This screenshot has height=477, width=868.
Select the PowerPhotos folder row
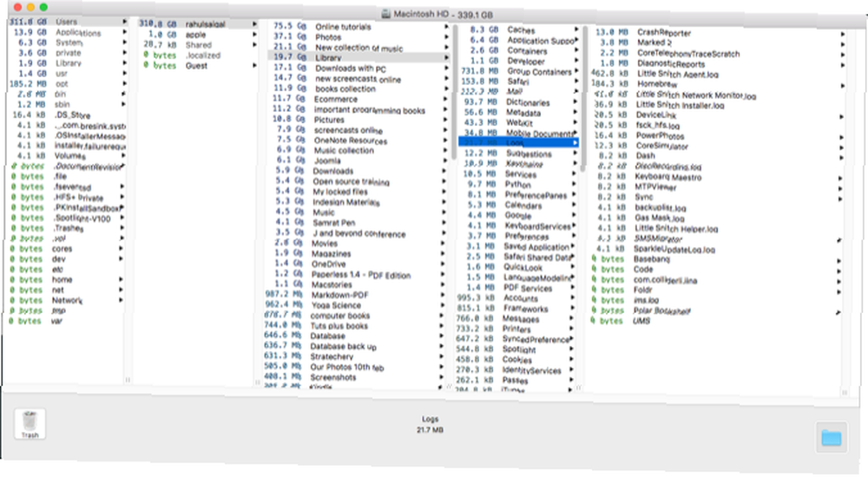click(x=718, y=135)
